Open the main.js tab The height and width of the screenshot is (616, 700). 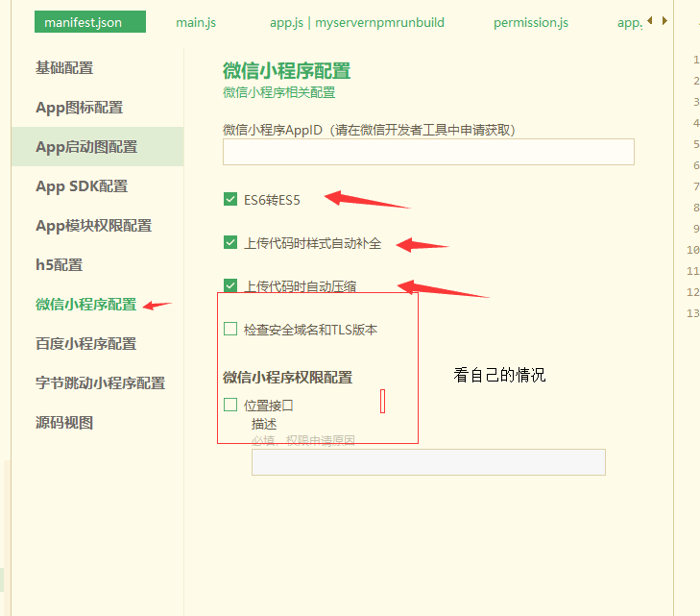click(x=196, y=22)
